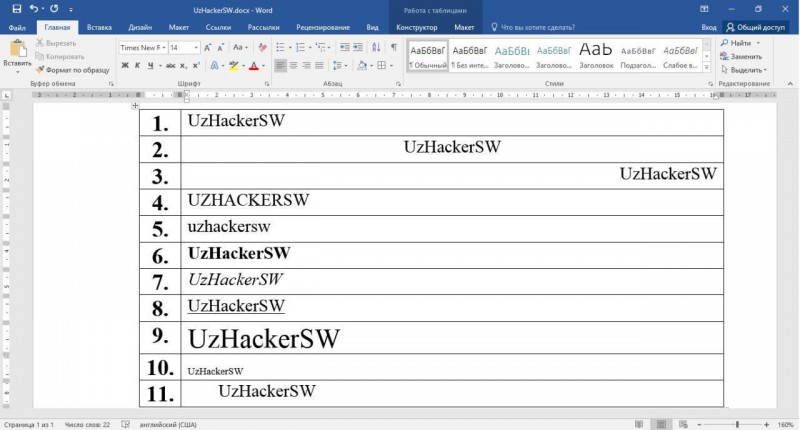Click the ribbon display options icon

704,9
